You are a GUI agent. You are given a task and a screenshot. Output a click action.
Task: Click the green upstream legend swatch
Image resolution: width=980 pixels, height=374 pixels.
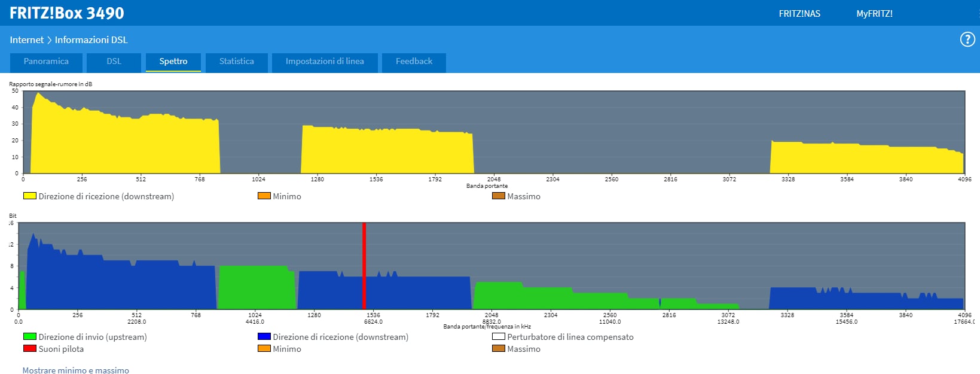click(29, 337)
